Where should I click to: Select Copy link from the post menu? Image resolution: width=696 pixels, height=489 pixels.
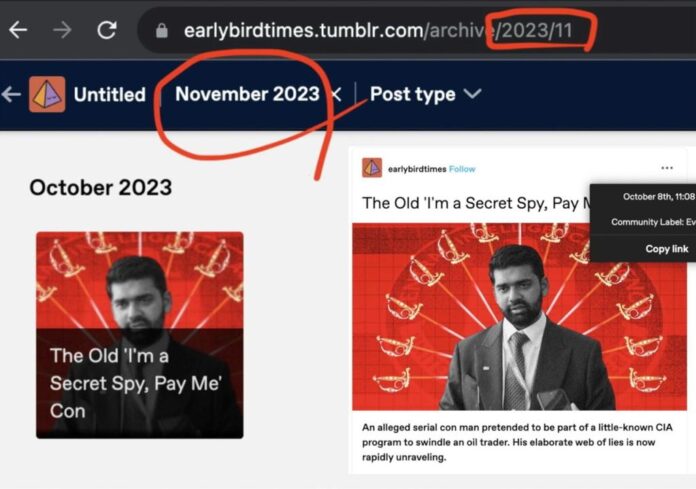click(666, 248)
